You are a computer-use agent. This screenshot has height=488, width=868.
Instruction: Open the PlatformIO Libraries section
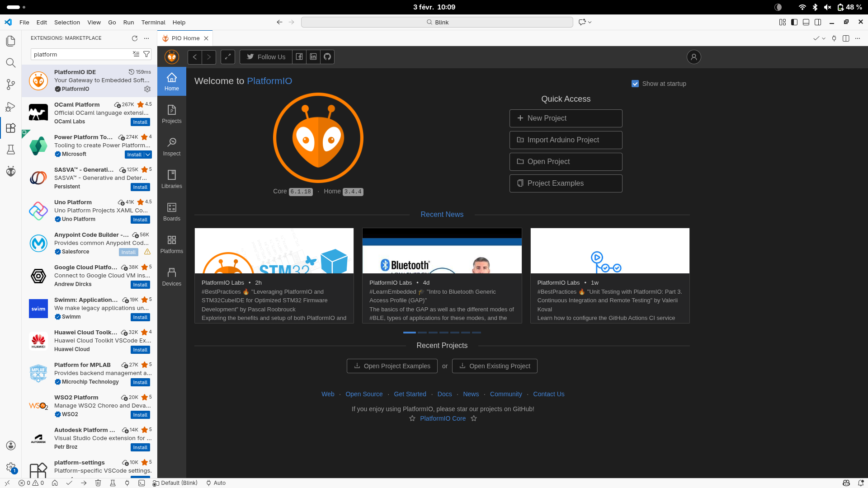(172, 179)
